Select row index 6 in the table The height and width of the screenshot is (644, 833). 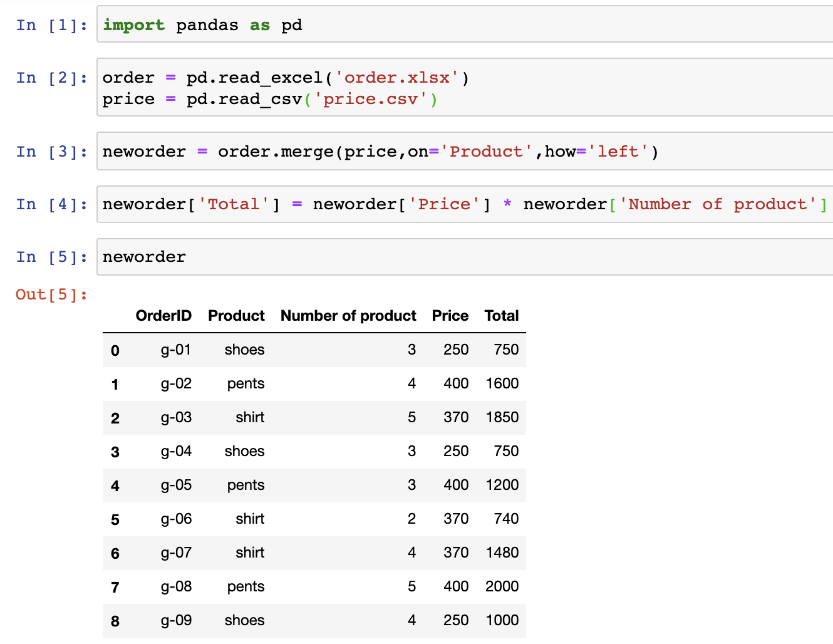coord(115,553)
